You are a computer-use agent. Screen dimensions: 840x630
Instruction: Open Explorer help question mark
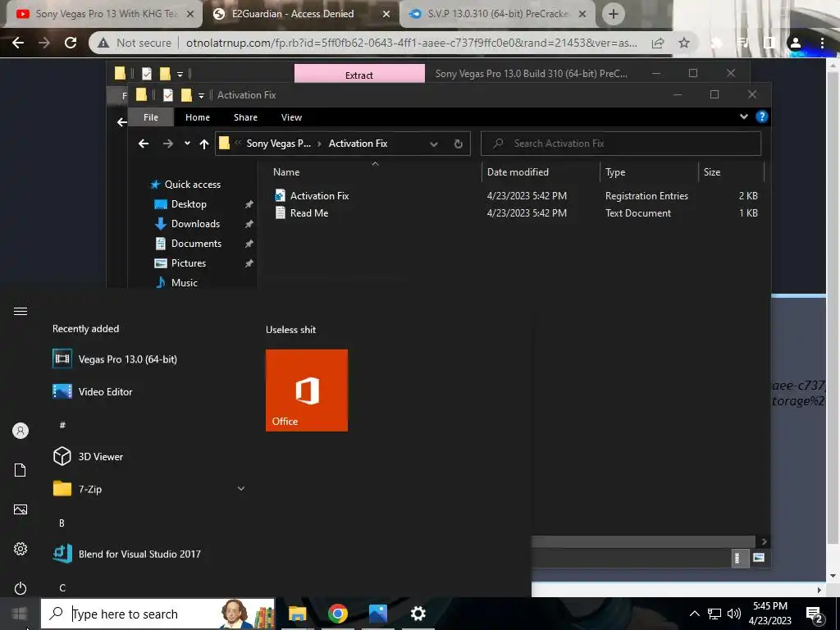[x=761, y=116]
